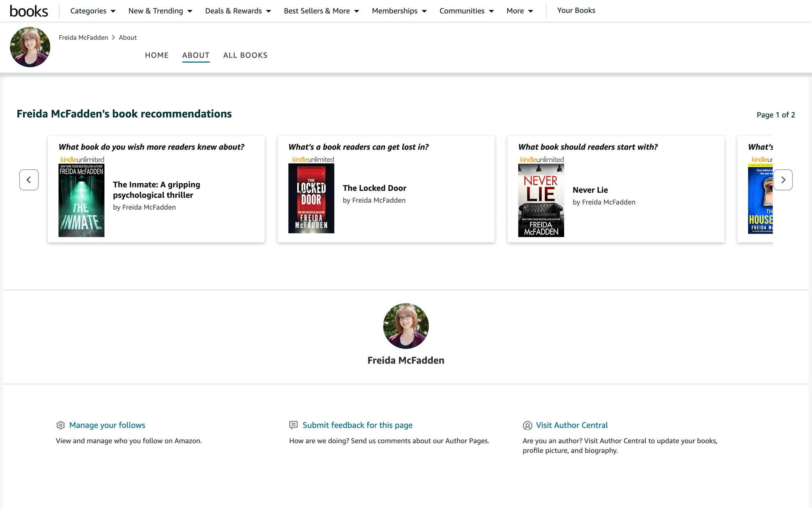
Task: Open The Inmate book cover thumbnail
Action: pos(81,200)
